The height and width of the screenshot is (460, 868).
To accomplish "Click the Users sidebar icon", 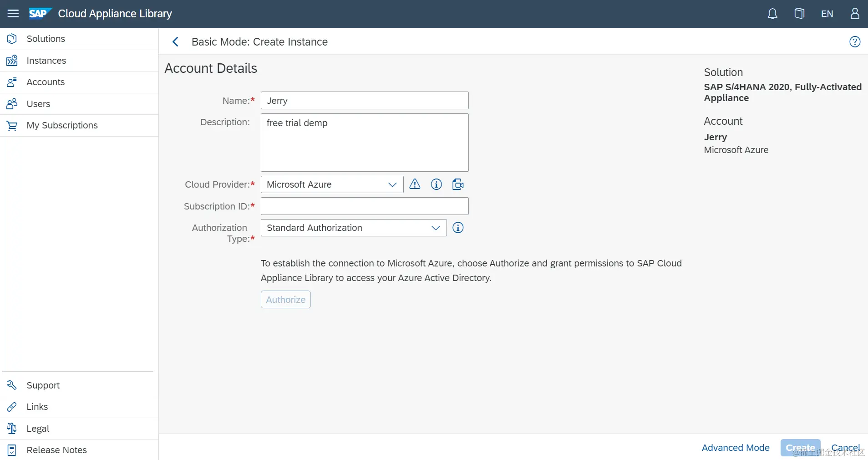I will [x=12, y=104].
